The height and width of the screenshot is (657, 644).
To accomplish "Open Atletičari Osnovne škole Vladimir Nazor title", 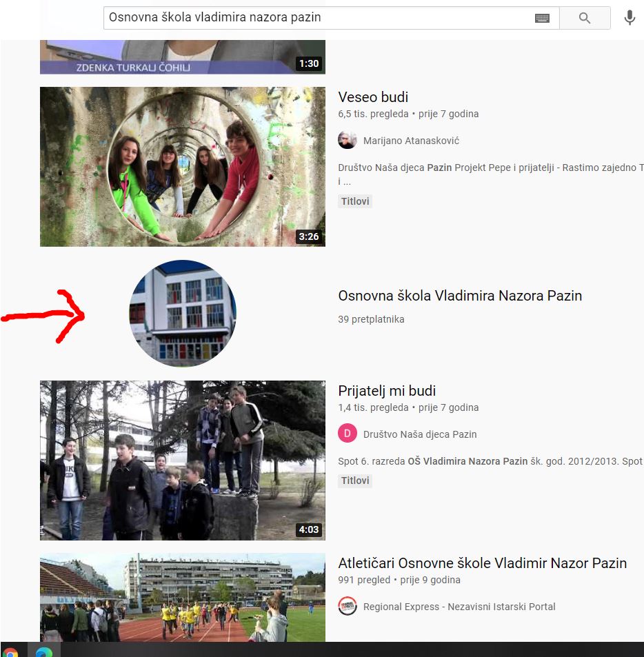I will 482,563.
